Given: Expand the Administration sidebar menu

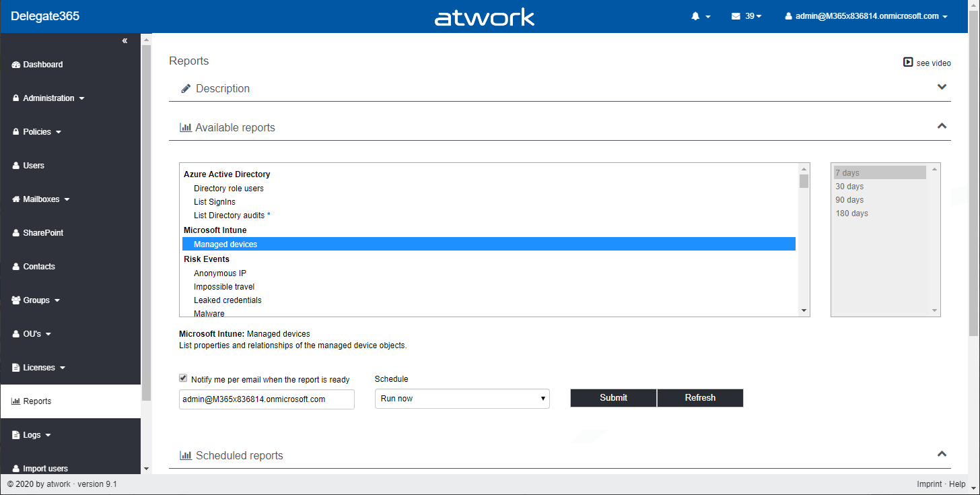Looking at the screenshot, I should 48,98.
